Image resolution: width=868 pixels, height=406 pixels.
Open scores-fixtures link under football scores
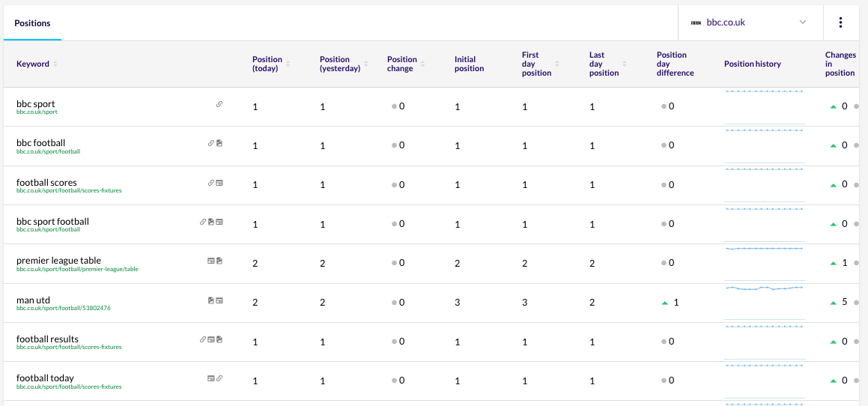[x=69, y=190]
